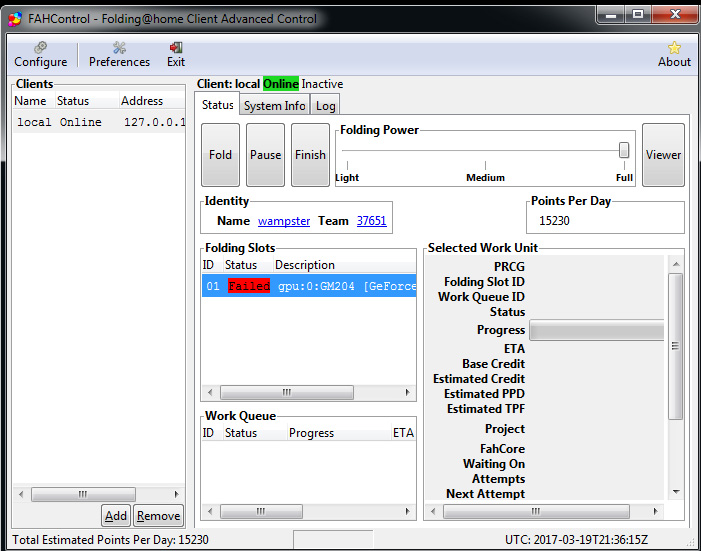This screenshot has width=701, height=551.
Task: Click Work Queue scrollbar left arrow
Action: [x=210, y=511]
